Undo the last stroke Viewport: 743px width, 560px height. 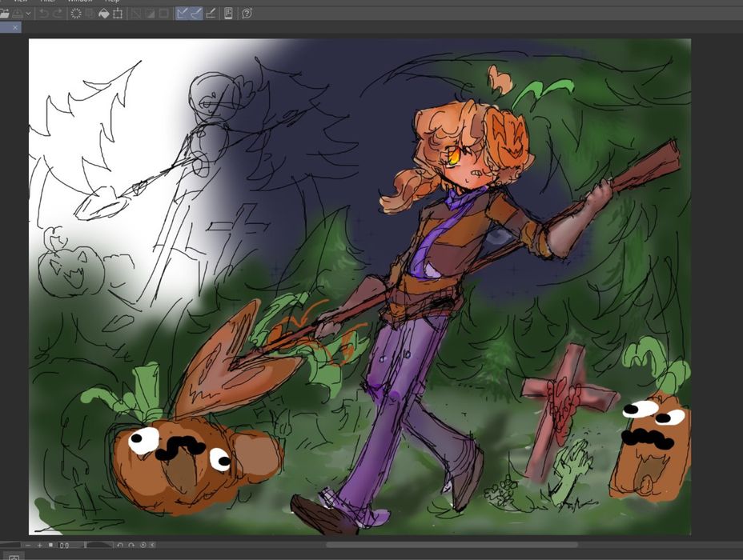44,14
